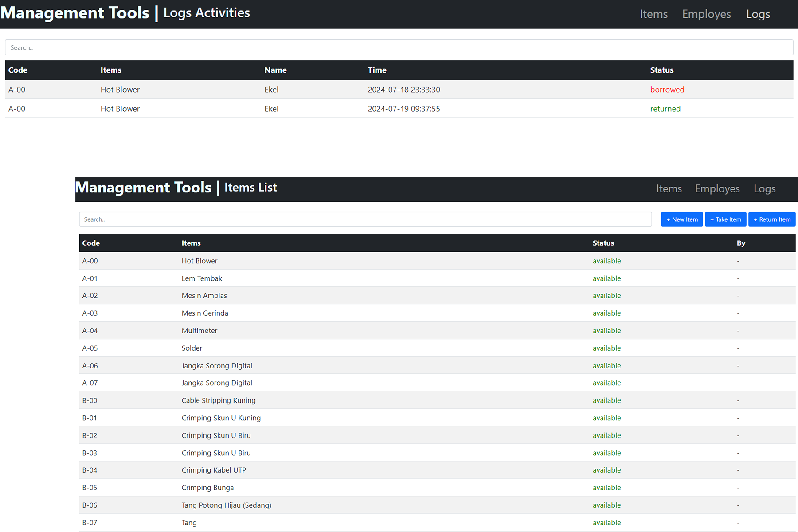Open the Items navigation link
The image size is (798, 532).
653,14
